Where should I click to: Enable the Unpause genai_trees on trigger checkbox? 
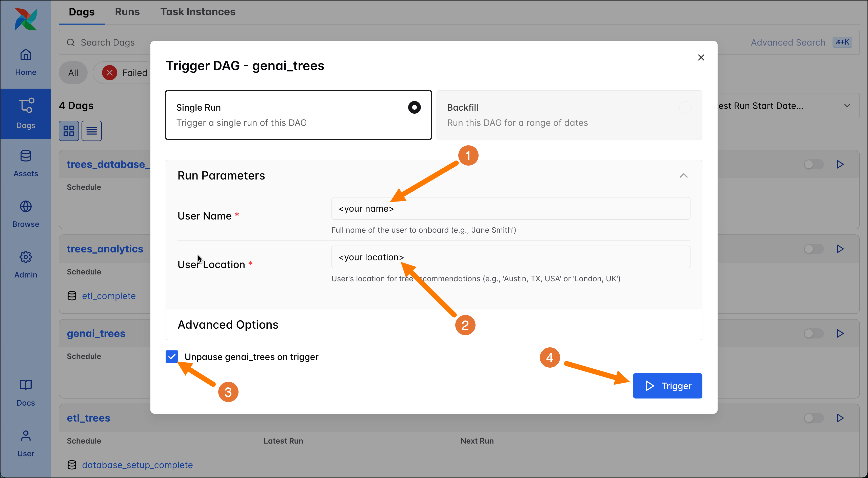click(172, 357)
